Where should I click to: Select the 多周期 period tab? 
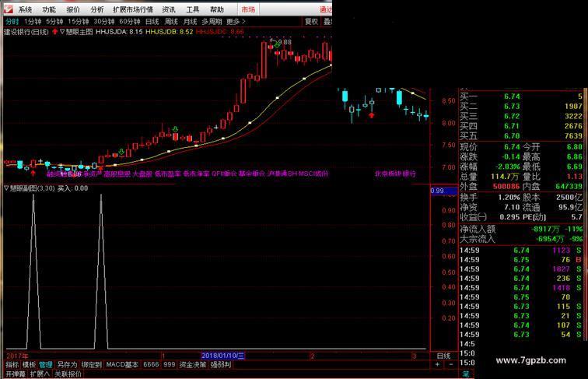(212, 22)
